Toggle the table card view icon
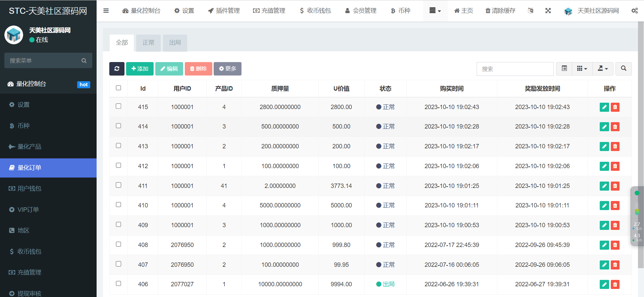644x297 pixels. coord(564,68)
